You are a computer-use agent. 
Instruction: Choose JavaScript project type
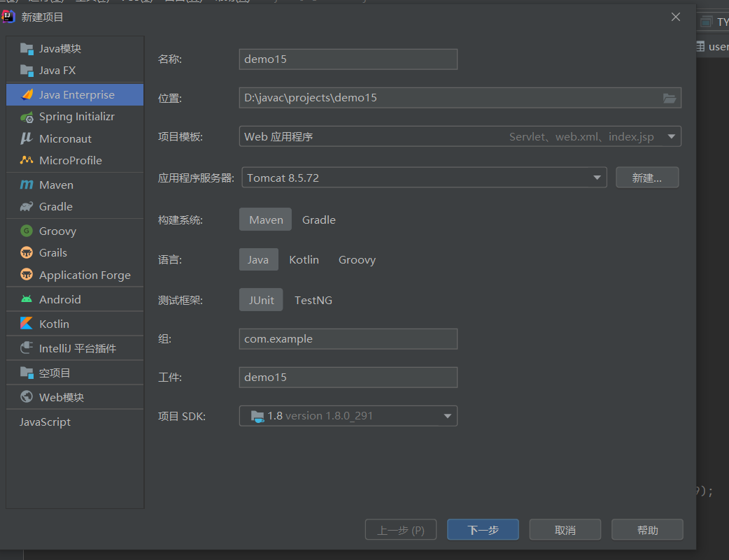click(x=75, y=422)
